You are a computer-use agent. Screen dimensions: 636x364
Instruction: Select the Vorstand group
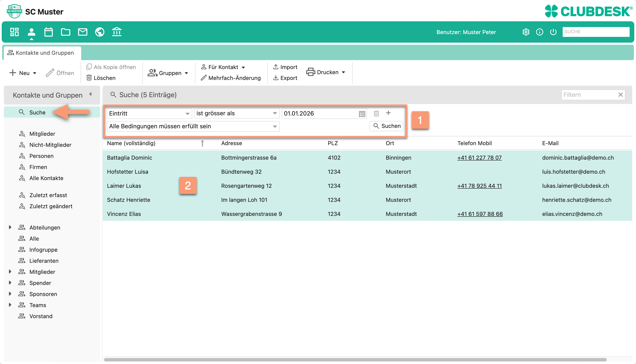[x=41, y=316]
